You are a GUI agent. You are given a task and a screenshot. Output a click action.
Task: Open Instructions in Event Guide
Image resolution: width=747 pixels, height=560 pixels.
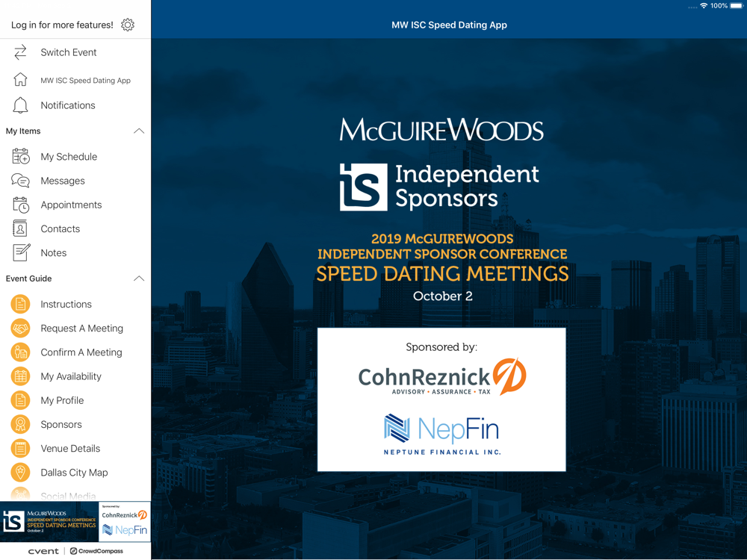coord(75,305)
